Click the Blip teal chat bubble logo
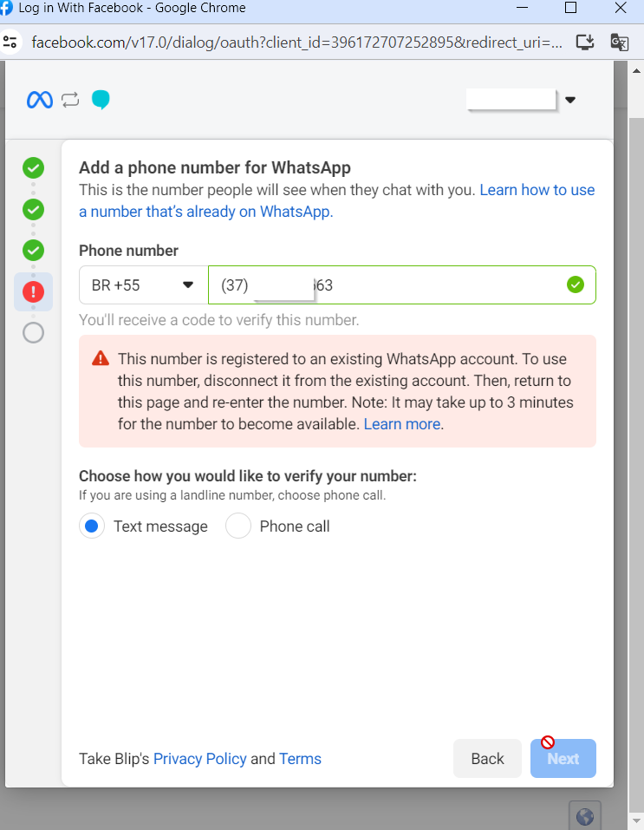The image size is (644, 830). [101, 100]
